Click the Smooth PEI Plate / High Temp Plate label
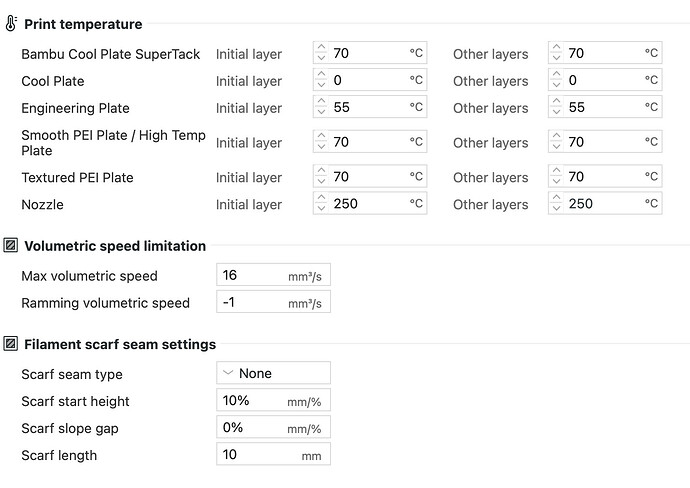 (x=114, y=143)
